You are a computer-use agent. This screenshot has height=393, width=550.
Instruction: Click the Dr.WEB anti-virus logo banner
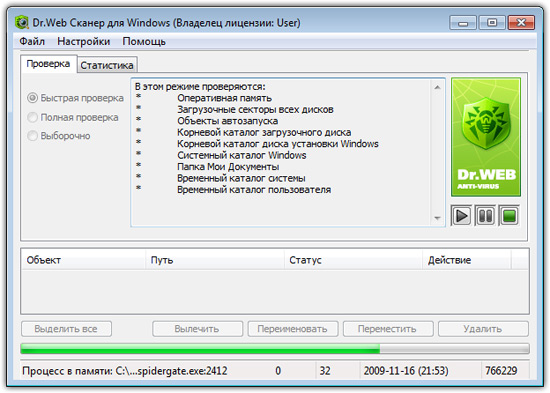(486, 137)
